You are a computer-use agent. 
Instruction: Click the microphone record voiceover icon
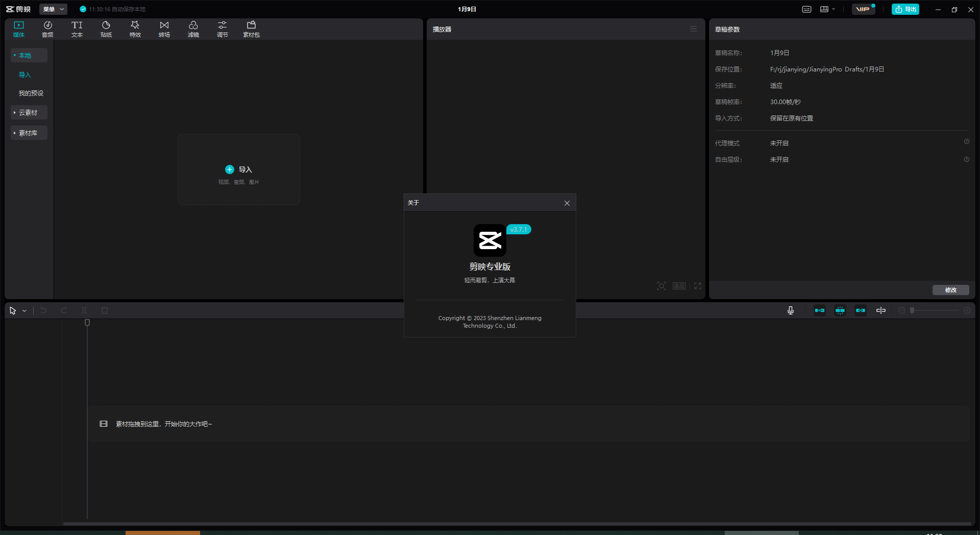pos(791,310)
